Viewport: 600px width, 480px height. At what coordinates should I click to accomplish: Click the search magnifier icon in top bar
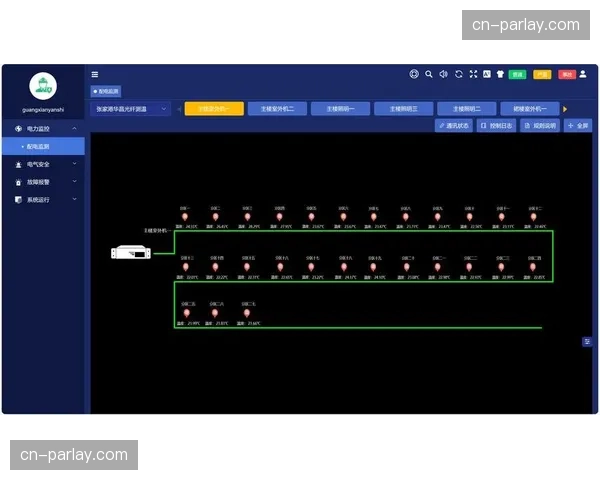[429, 74]
